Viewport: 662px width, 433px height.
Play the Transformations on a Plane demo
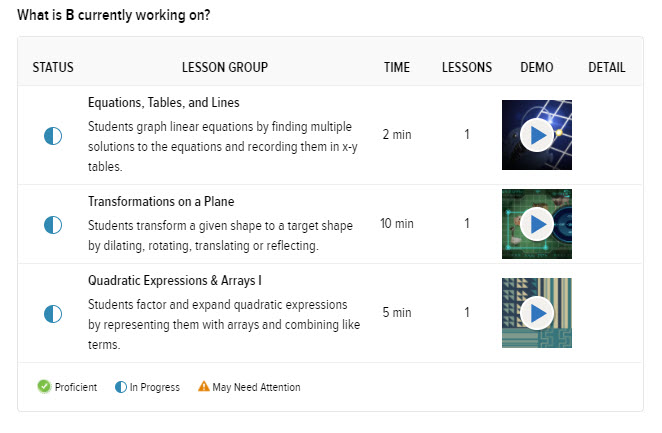click(537, 224)
